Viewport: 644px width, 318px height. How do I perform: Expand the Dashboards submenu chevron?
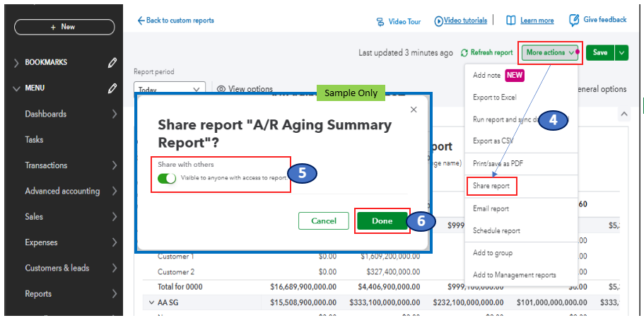tap(115, 114)
